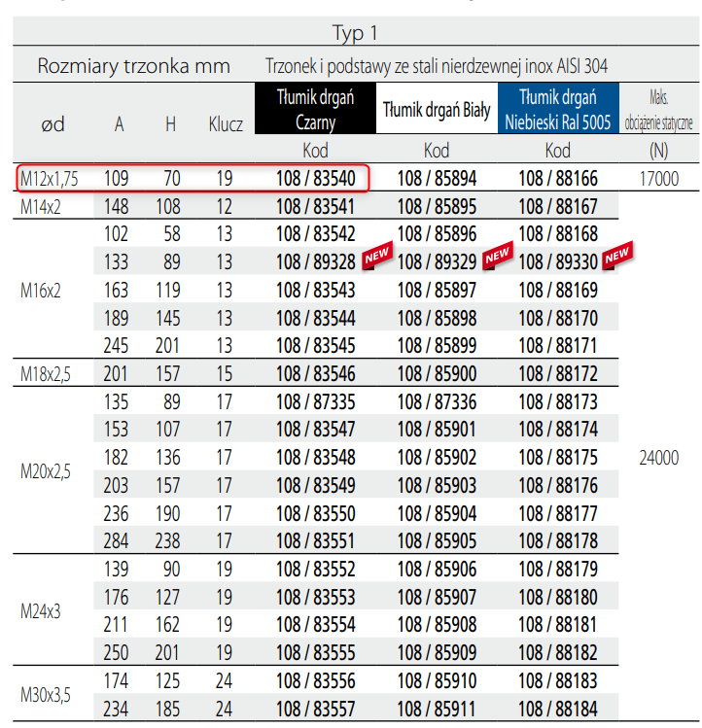Click the Typ 1 table title
The height and width of the screenshot is (728, 702).
(x=354, y=34)
